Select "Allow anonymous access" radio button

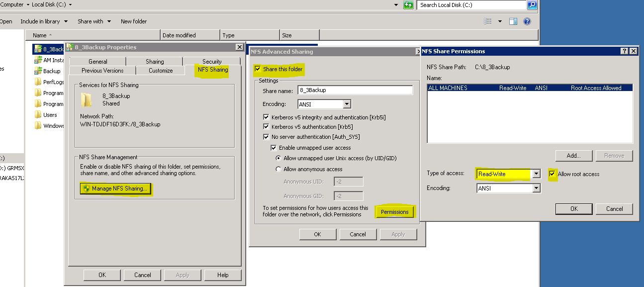pyautogui.click(x=279, y=169)
